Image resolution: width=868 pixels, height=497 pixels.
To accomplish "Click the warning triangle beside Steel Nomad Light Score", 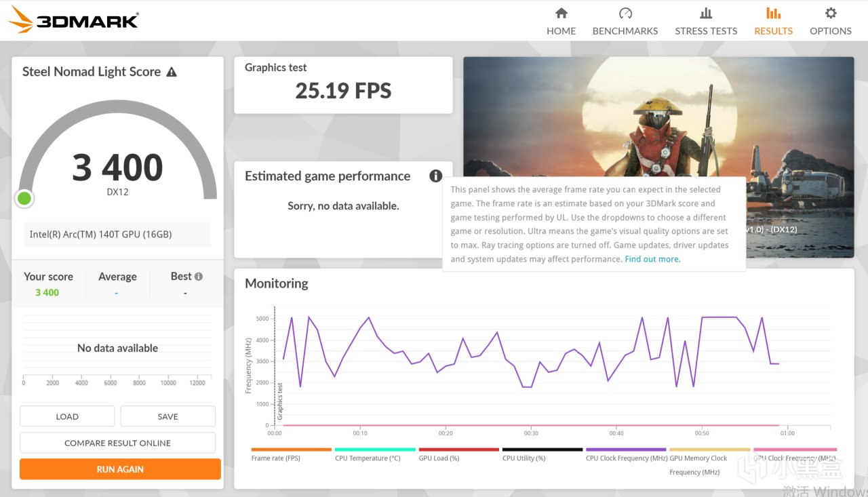I will [172, 72].
